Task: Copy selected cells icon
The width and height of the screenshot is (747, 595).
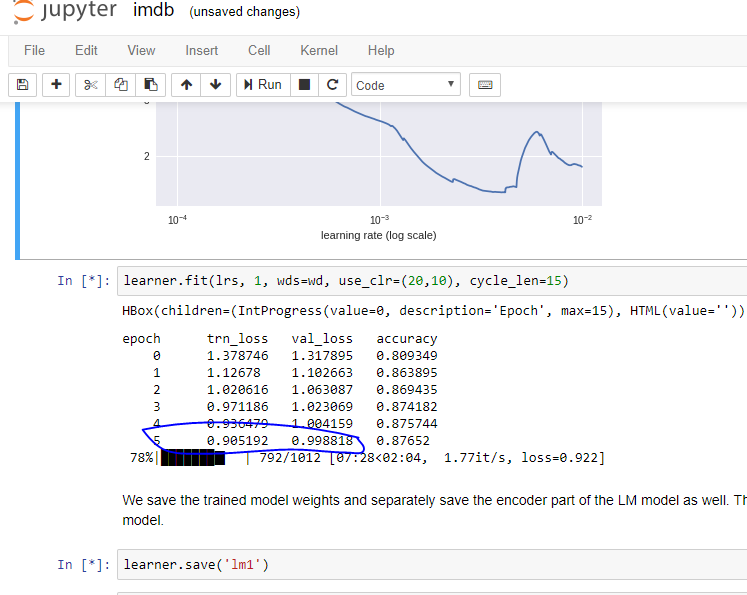Action: coord(121,85)
